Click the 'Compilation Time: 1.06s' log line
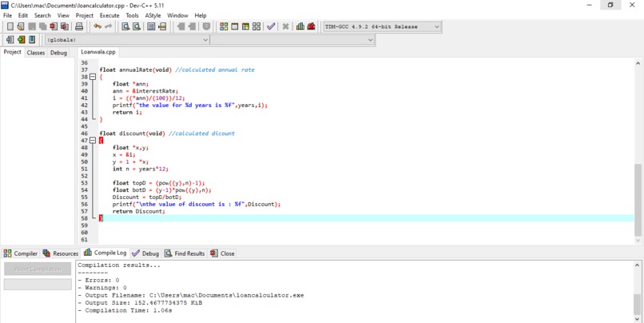The image size is (644, 323). coord(125,311)
